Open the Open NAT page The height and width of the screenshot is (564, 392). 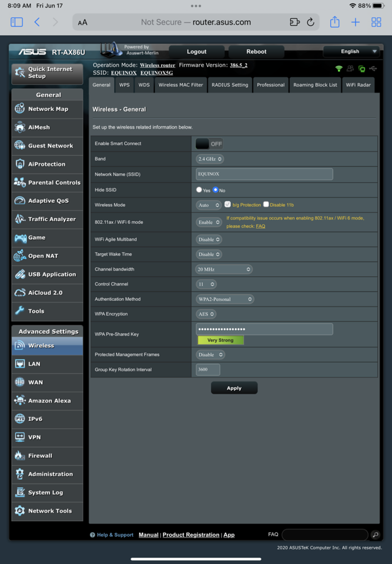click(x=47, y=256)
